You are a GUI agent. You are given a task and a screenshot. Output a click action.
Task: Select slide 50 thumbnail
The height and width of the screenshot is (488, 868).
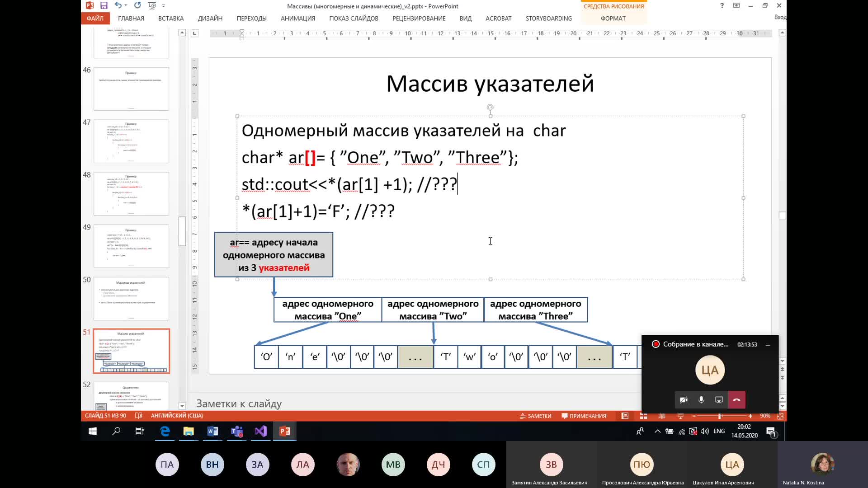(x=131, y=298)
